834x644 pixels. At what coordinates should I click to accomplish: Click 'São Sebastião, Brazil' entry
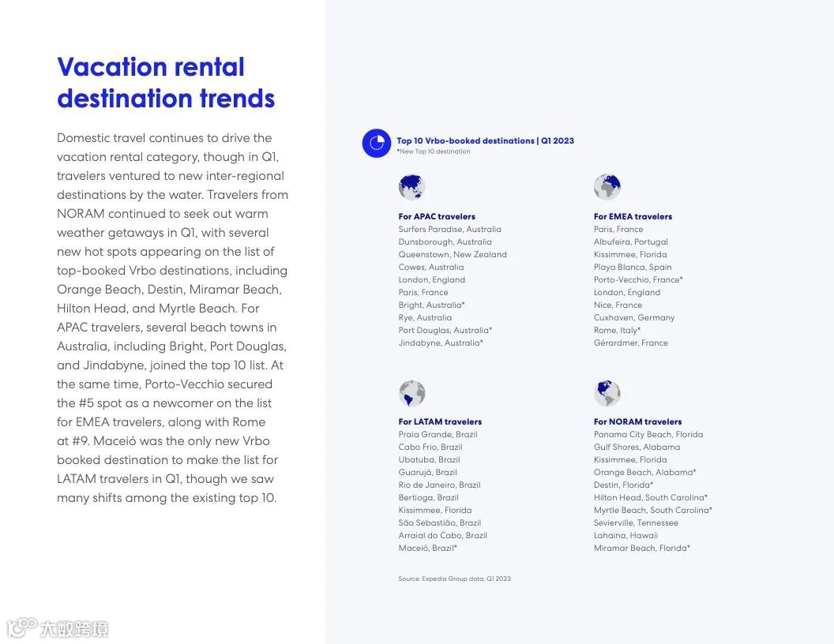[x=439, y=522]
